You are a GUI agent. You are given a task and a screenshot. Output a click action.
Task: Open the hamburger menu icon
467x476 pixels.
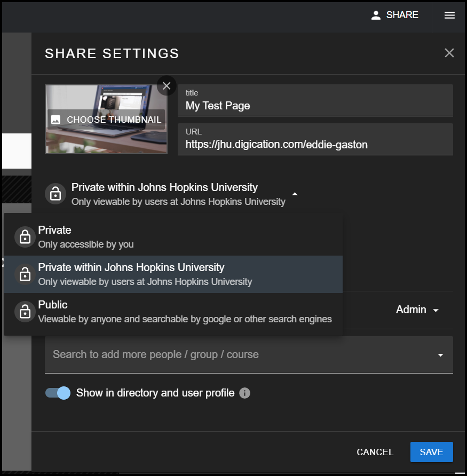tap(449, 15)
